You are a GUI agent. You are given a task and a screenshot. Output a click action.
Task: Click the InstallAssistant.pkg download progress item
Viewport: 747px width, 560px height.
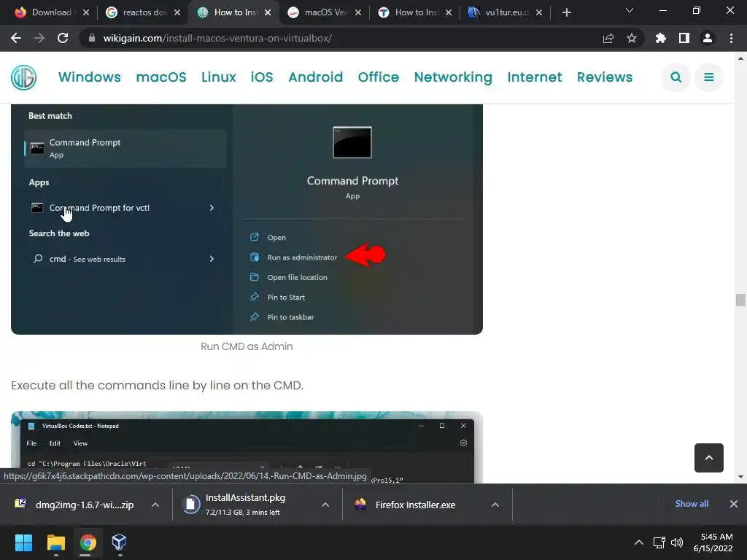pyautogui.click(x=245, y=505)
